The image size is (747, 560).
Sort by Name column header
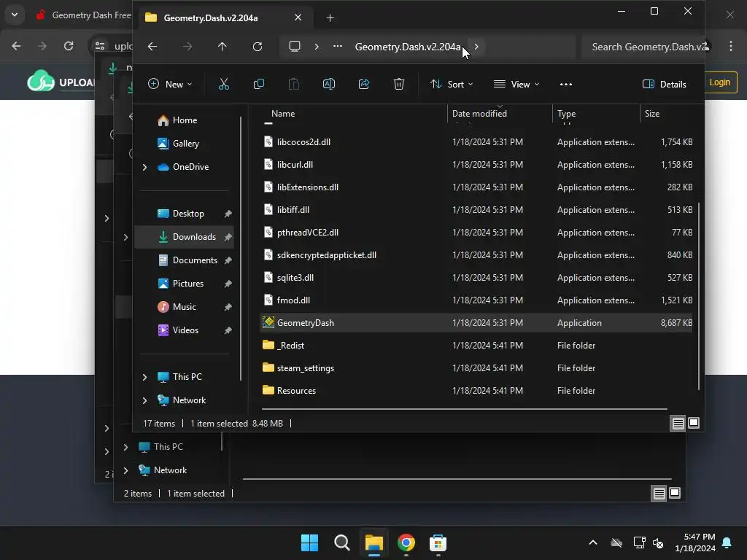283,114
